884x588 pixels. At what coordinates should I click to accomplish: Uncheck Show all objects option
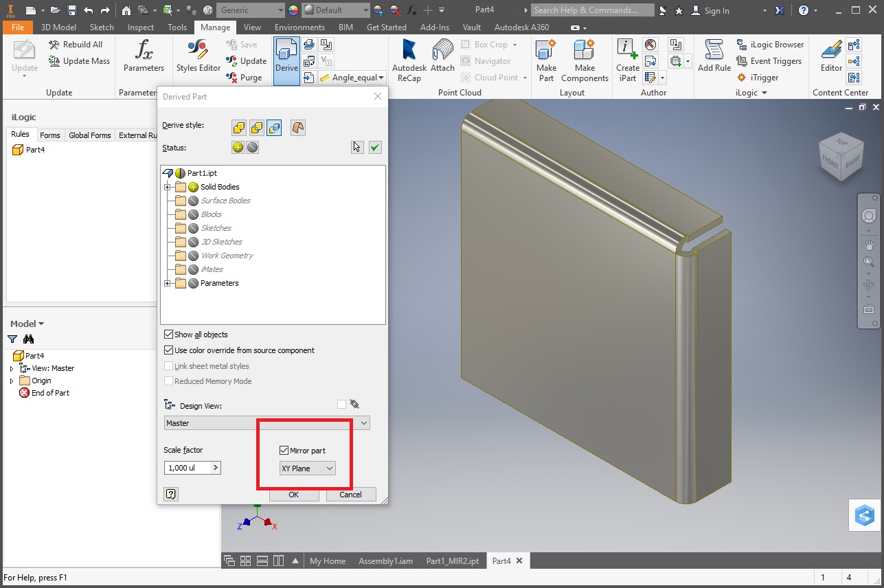pos(168,335)
